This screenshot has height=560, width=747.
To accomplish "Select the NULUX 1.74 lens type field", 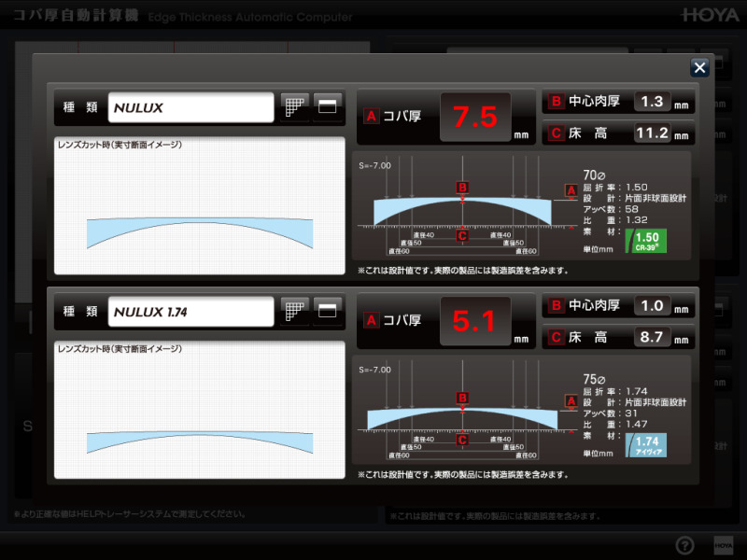I will (x=191, y=312).
